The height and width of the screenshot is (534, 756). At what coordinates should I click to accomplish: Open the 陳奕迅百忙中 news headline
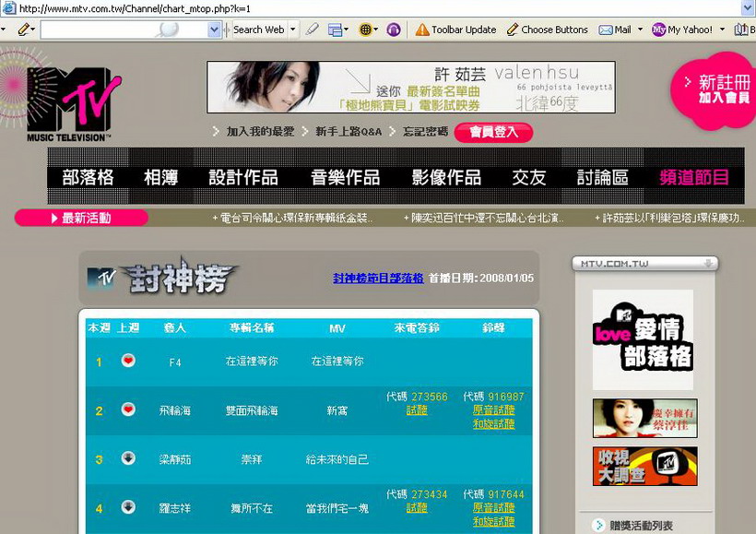(x=484, y=219)
